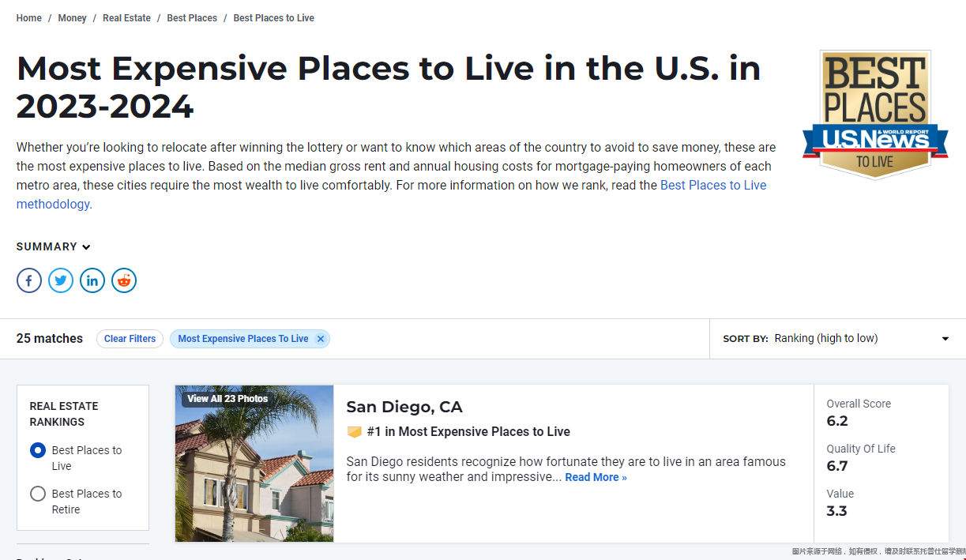Screen dimensions: 966x560
Task: Click the 25 matches count
Action: point(50,338)
